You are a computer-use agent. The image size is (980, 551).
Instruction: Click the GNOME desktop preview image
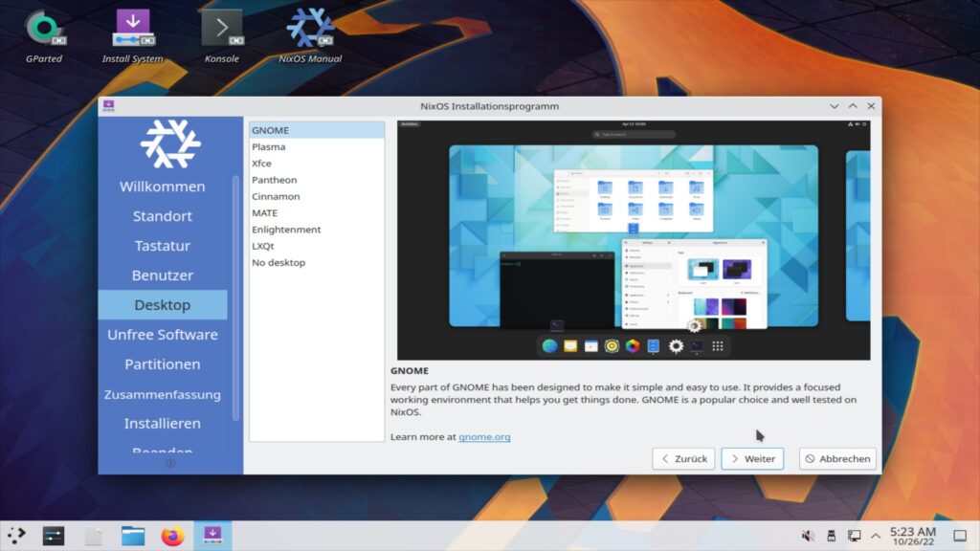pos(634,240)
